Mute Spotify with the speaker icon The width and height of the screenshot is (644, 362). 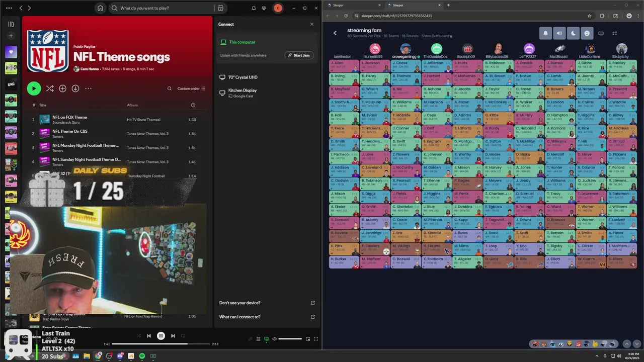coord(274,339)
